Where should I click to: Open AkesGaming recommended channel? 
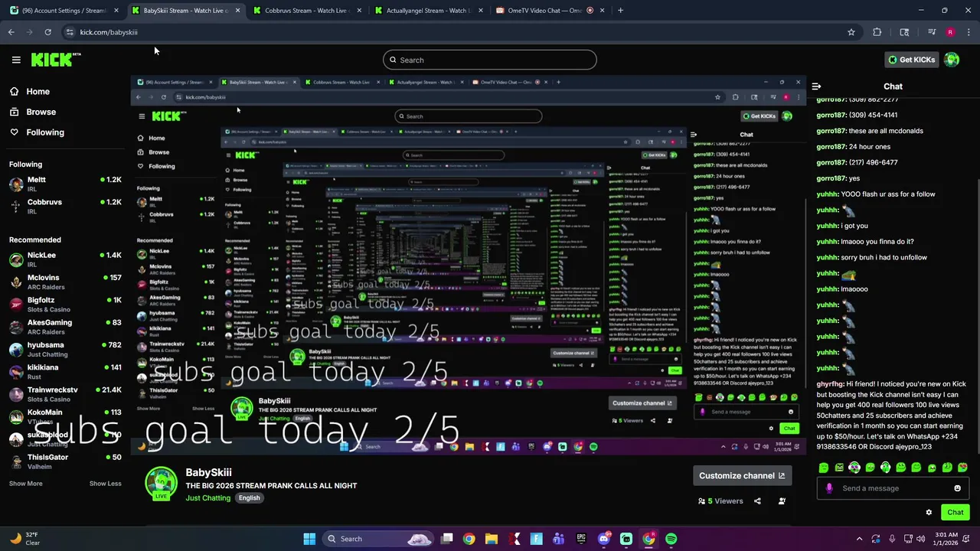(65, 326)
